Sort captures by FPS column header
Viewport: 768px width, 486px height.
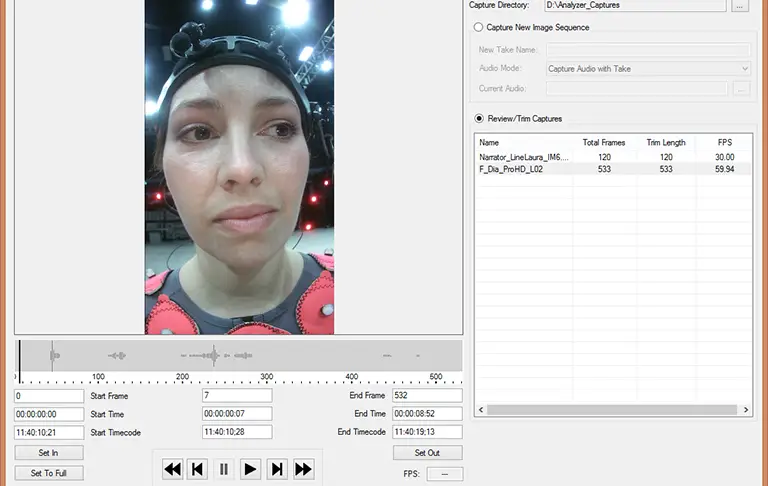click(x=725, y=143)
